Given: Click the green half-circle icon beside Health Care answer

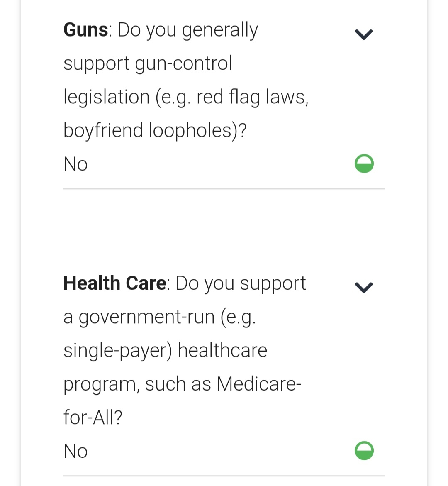Looking at the screenshot, I should [364, 451].
